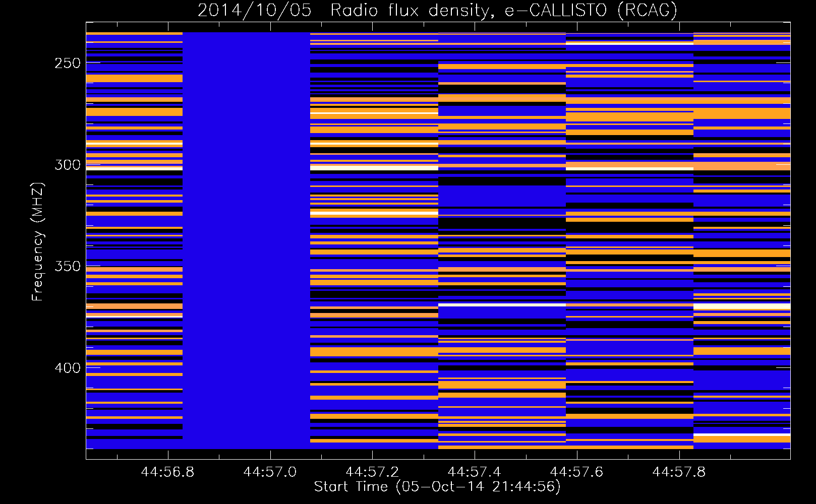This screenshot has height=504, width=816.
Task: Click the 400 frequency tick label
Action: tap(68, 368)
